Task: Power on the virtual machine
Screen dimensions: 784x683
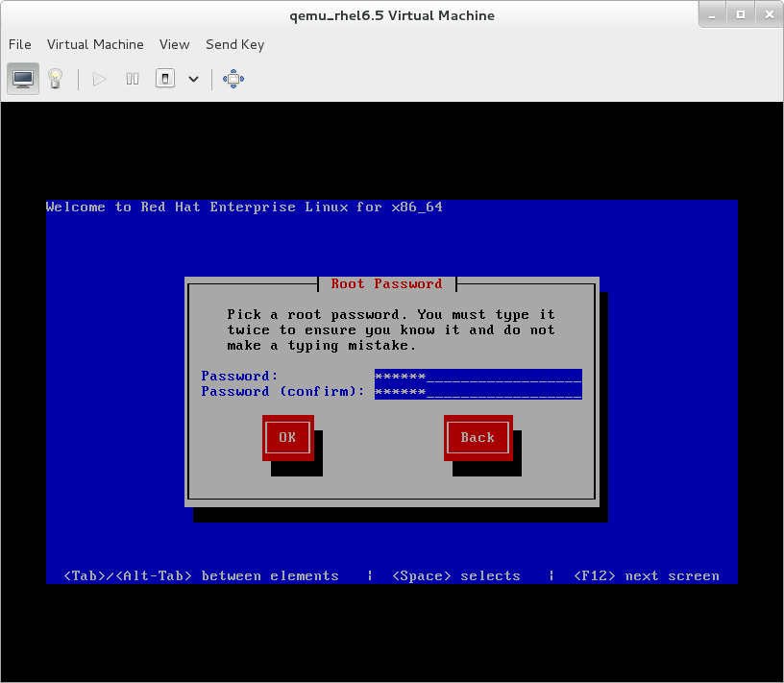Action: (100, 79)
